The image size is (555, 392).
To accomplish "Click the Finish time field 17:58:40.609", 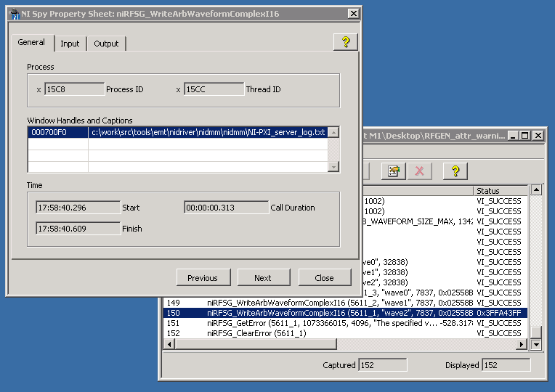I will point(78,229).
